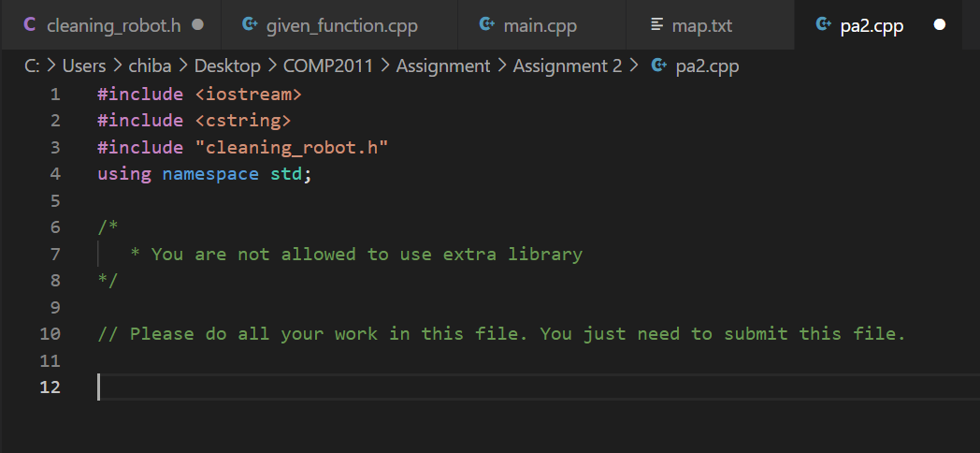The image size is (980, 453).
Task: Click the chiba breadcrumb segment
Action: pos(150,66)
